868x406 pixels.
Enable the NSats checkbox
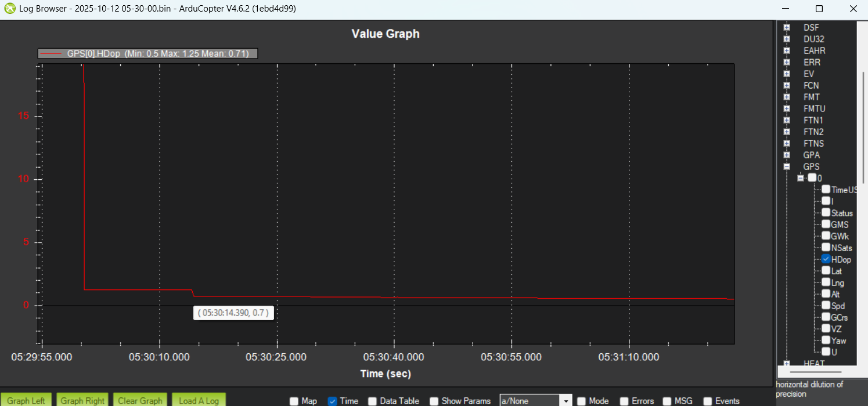826,248
